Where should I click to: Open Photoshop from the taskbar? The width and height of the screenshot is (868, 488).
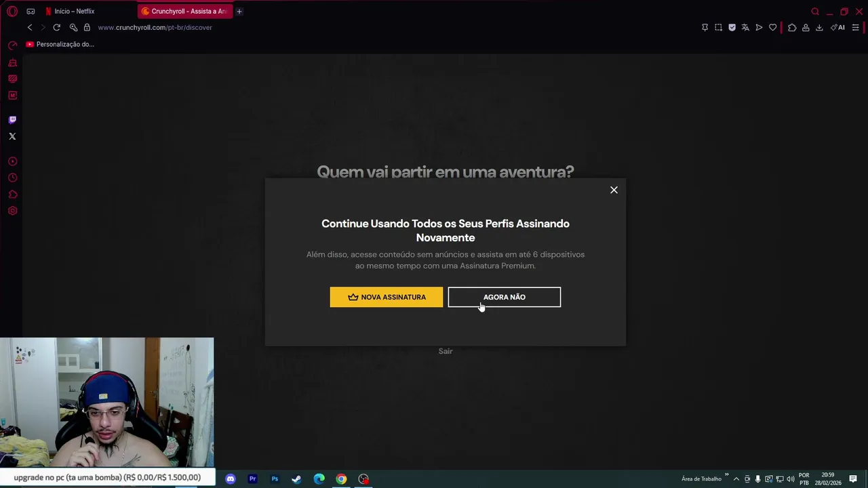[x=275, y=479]
